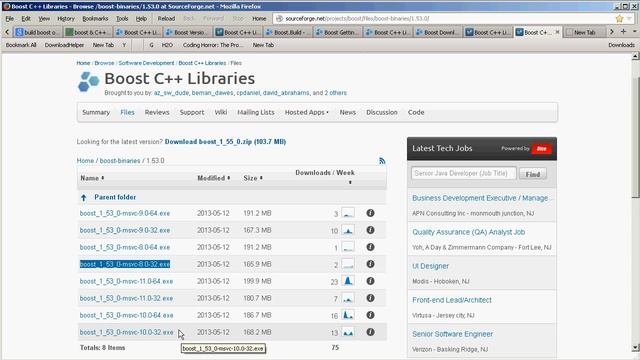Switch to 'build boost o...' browser tab
The width and height of the screenshot is (640, 360).
tap(38, 32)
